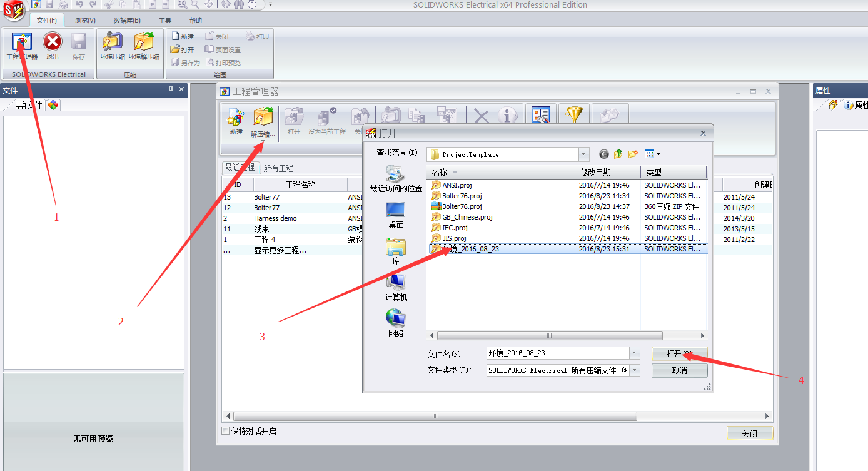Click up-one-level folder icon in 打开 dialog

(618, 154)
